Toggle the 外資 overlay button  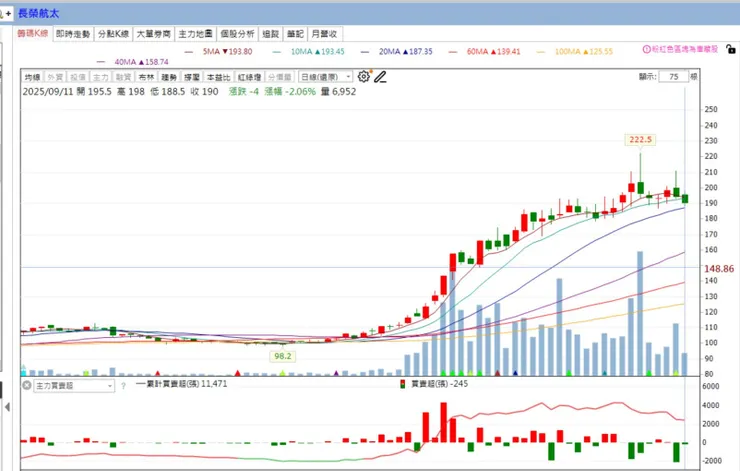tap(55, 77)
